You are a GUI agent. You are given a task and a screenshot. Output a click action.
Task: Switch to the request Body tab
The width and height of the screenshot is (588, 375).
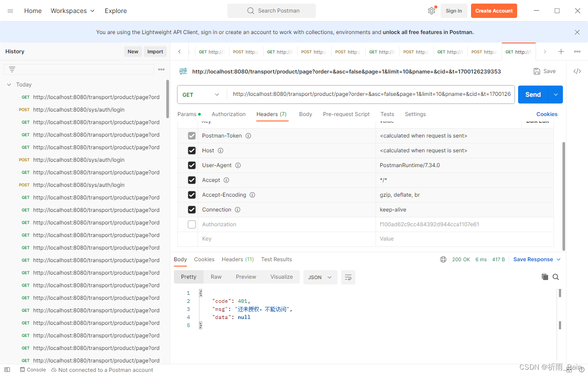pos(306,114)
